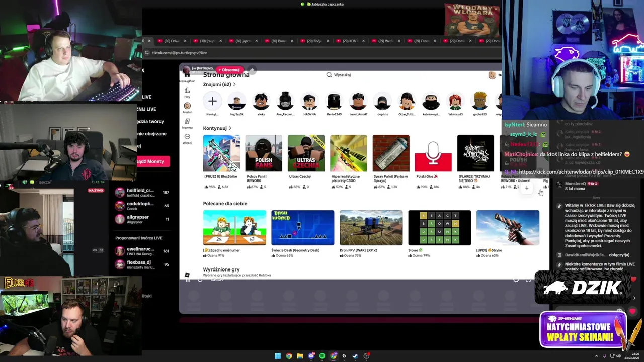
Task: Open Dron FPV [WAR] game thumbnail
Action: click(x=371, y=228)
